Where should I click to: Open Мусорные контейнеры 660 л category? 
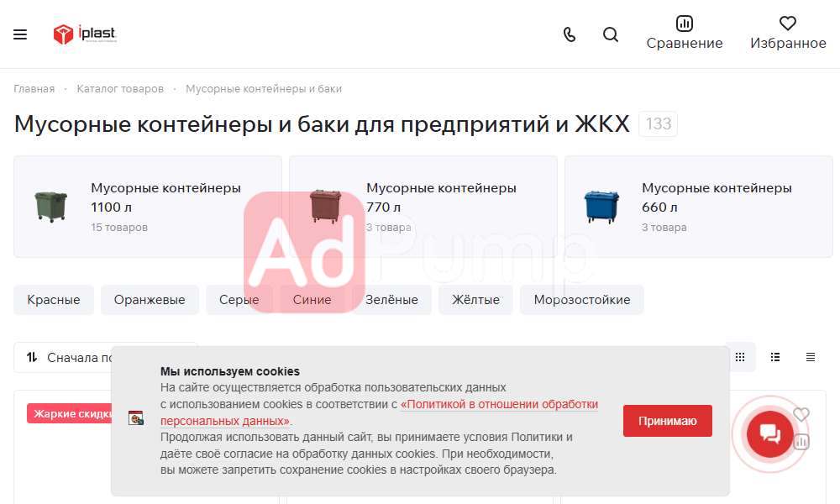point(699,207)
